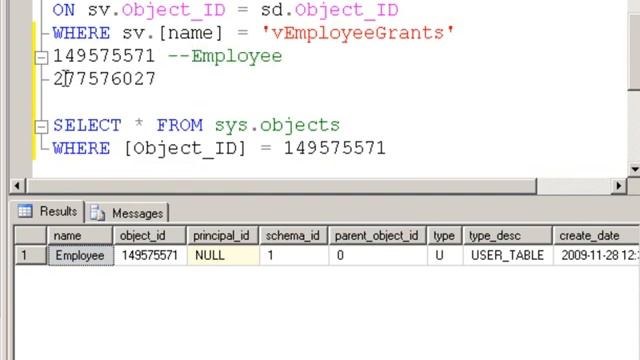Select row 1 header in results grid
Screen dimensions: 640x360
[30, 256]
